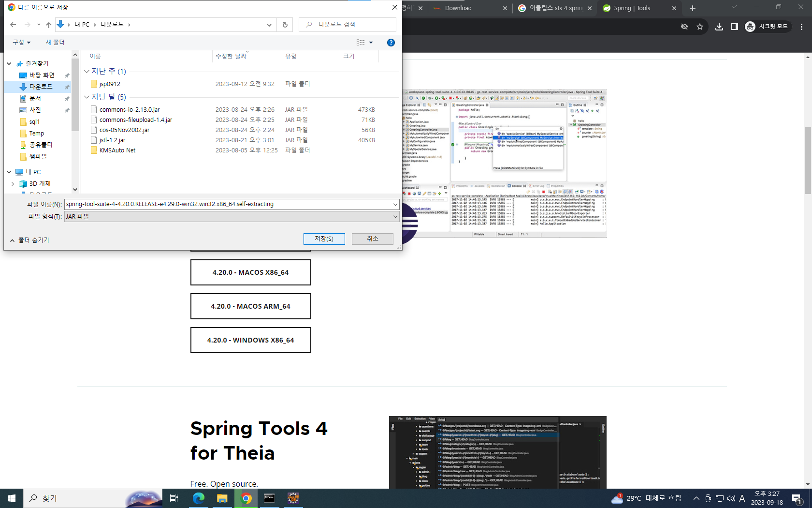Show hidden system tray icons

(696, 498)
